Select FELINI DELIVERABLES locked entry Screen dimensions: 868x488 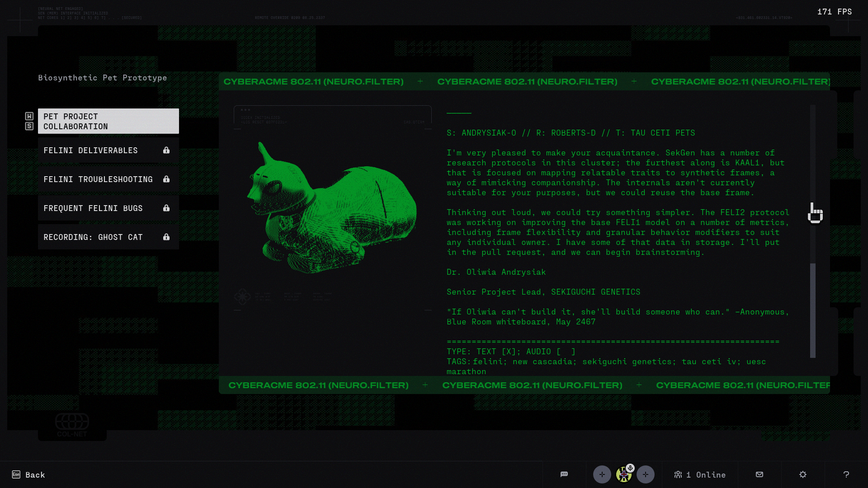[x=108, y=150]
